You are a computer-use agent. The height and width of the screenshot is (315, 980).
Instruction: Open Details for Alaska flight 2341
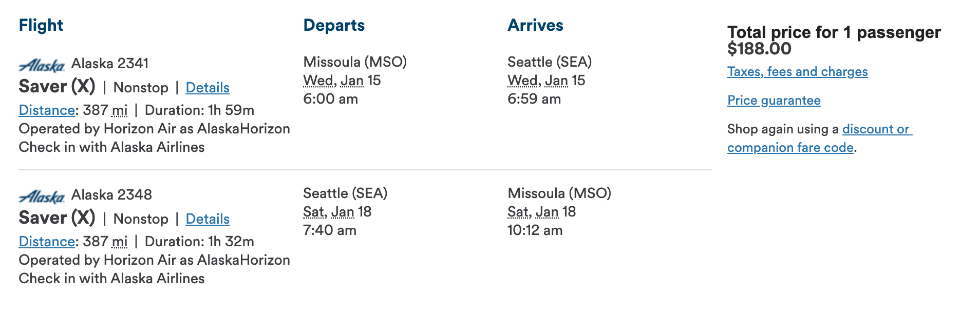pyautogui.click(x=208, y=88)
